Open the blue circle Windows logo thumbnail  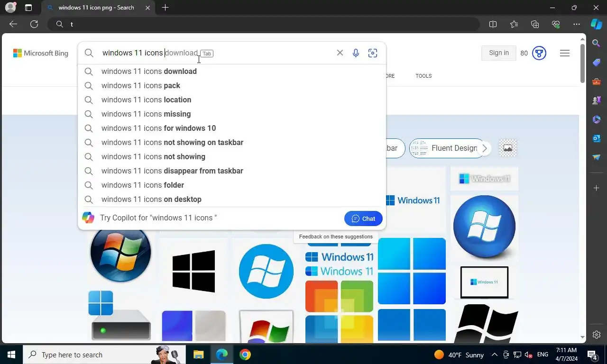266,271
